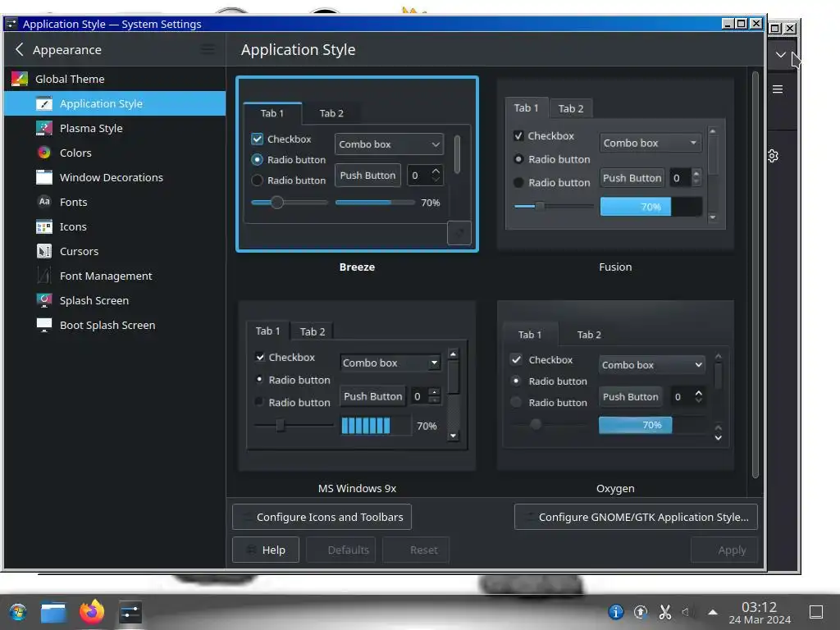Select first Radio button in Breeze preview

[257, 160]
